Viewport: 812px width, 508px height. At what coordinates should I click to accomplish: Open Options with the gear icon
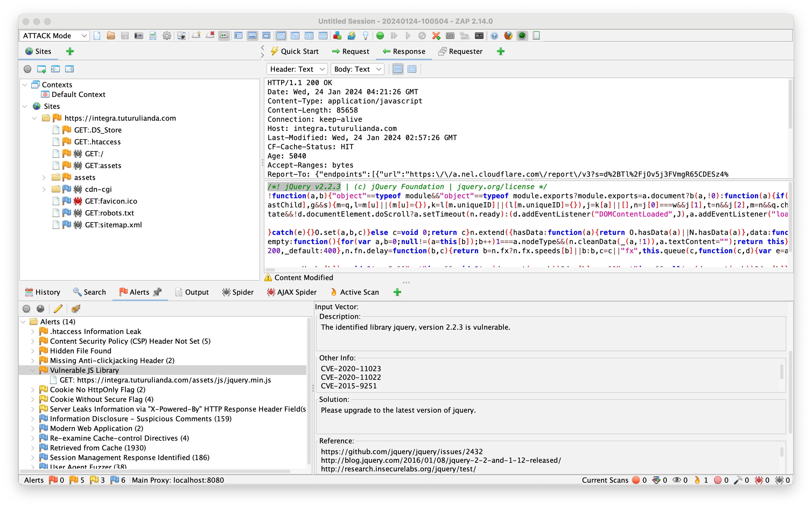pyautogui.click(x=167, y=36)
